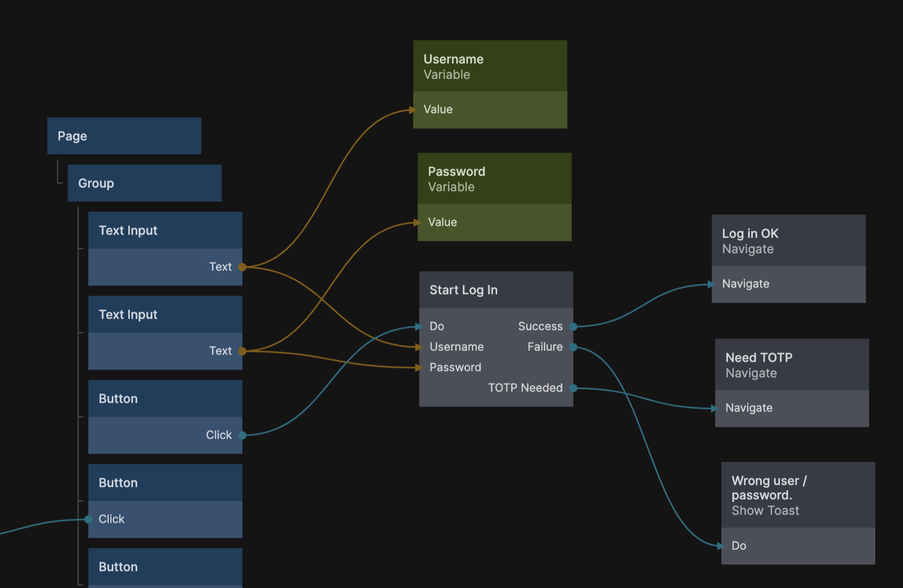This screenshot has height=588, width=903.
Task: Click the second Button's Click input port
Action: (x=88, y=519)
